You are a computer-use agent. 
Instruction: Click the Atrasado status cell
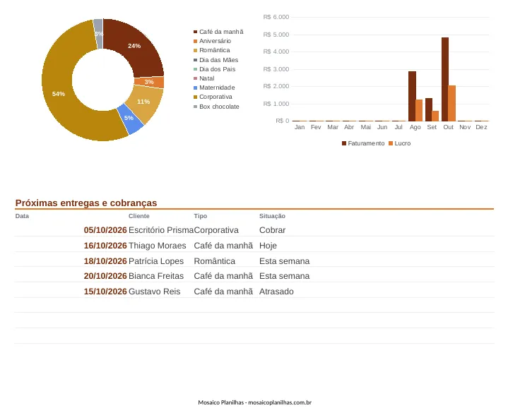pyautogui.click(x=276, y=292)
